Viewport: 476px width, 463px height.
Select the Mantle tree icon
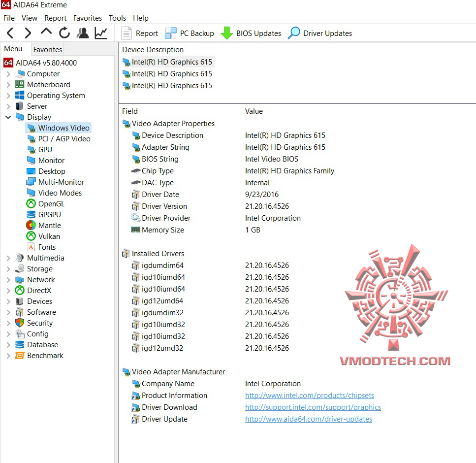pos(31,226)
